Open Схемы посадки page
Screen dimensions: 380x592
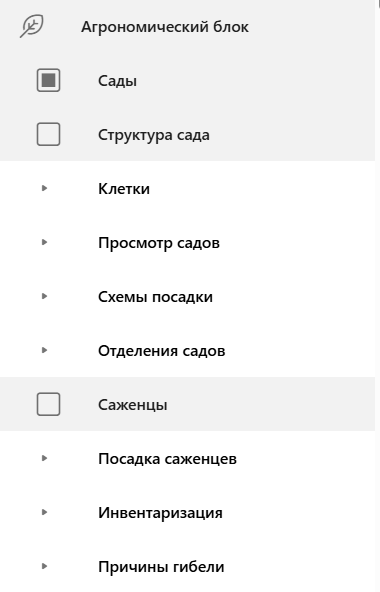coord(156,297)
